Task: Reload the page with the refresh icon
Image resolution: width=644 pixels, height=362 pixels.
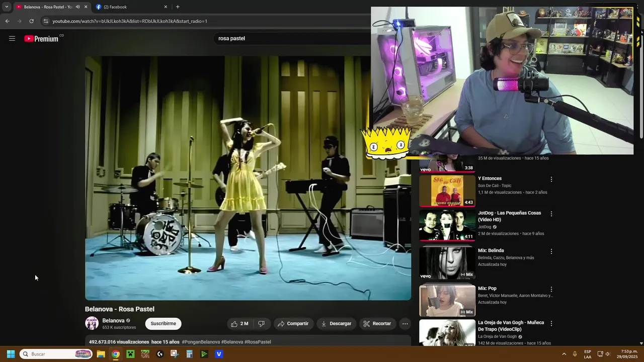Action: tap(31, 21)
